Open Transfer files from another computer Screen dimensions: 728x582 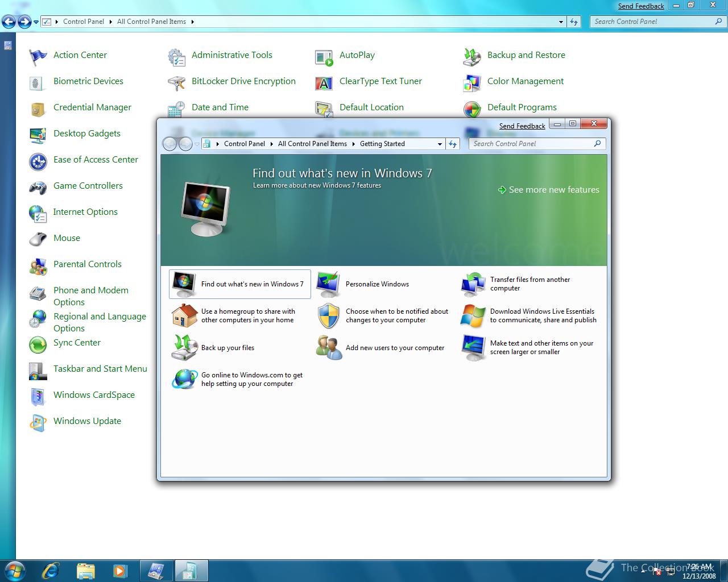(530, 284)
